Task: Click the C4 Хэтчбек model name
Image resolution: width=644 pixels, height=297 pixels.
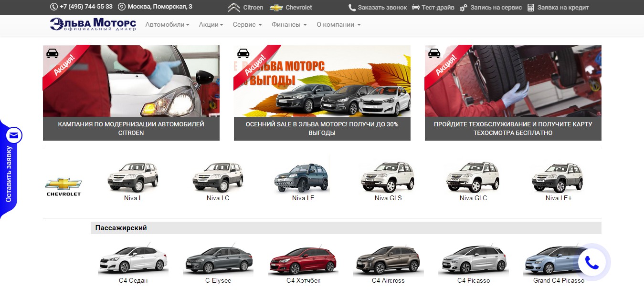Action: coord(303,280)
